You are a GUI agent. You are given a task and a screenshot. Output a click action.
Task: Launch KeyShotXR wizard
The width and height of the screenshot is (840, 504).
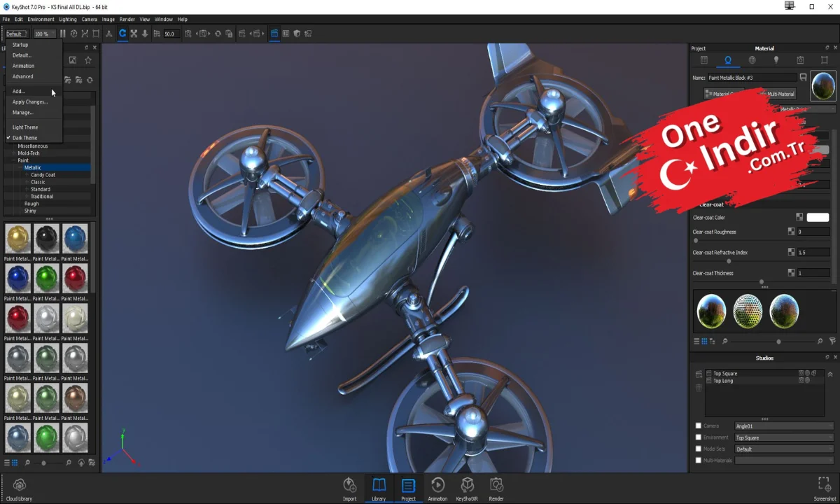467,489
